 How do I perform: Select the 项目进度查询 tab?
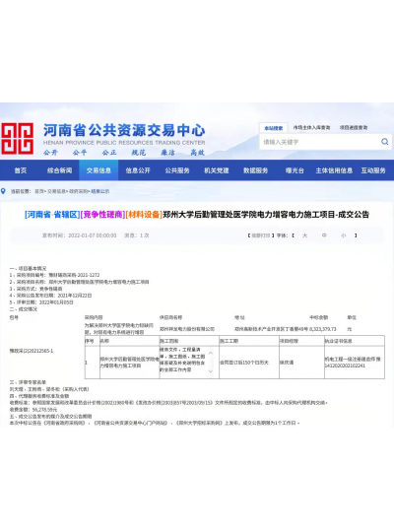point(354,127)
